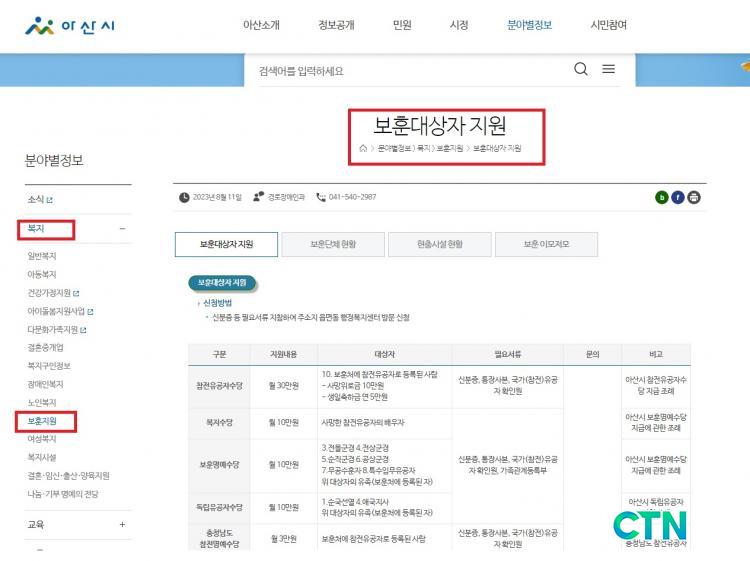750x561 pixels.
Task: Share via the green band icon
Action: click(x=661, y=197)
